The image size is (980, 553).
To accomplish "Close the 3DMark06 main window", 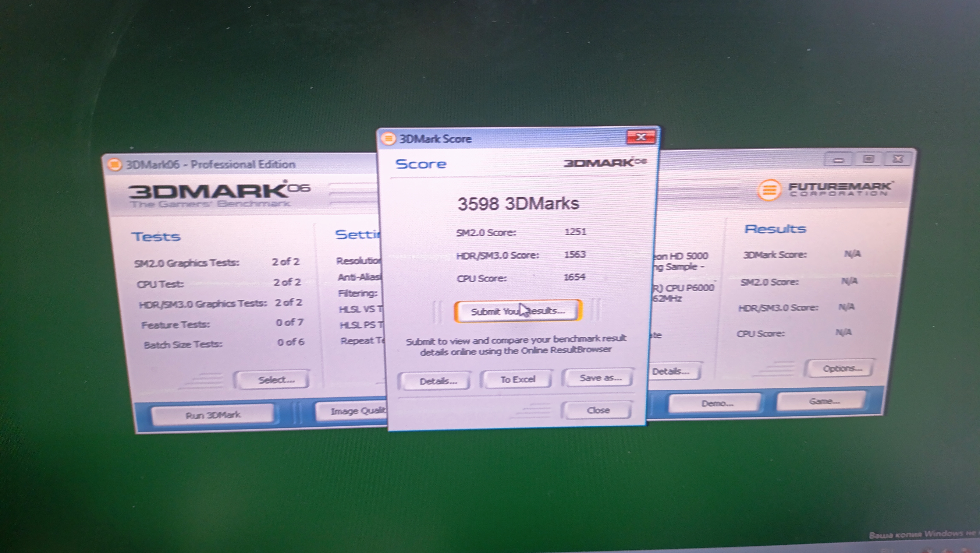I will point(897,158).
